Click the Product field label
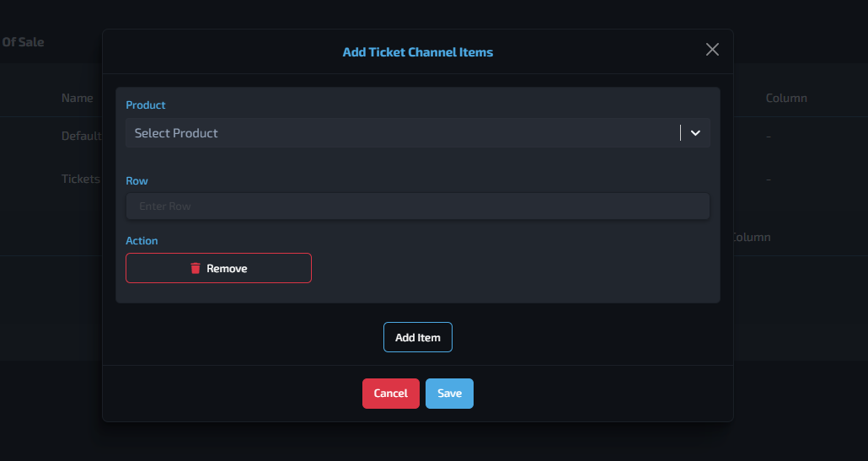This screenshot has height=461, width=868. pyautogui.click(x=146, y=105)
